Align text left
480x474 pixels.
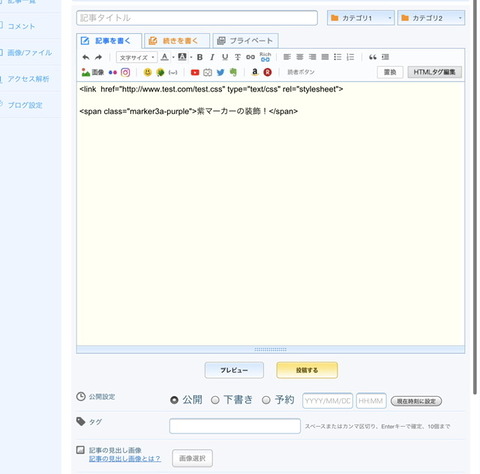287,57
